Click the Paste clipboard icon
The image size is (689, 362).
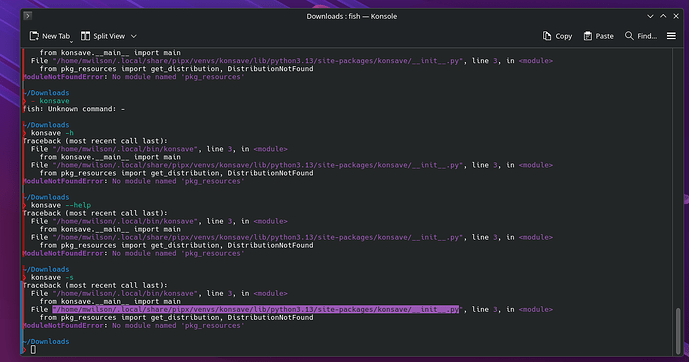588,36
